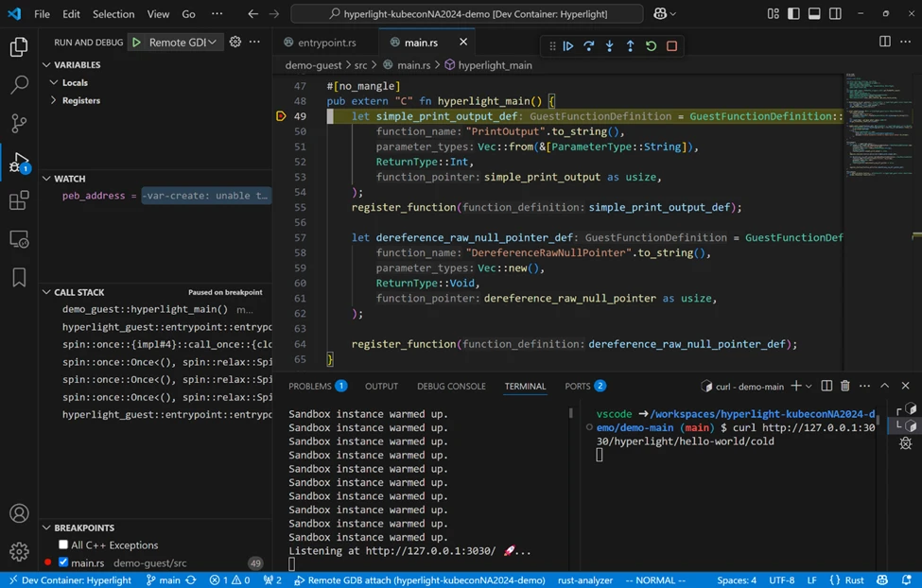Image resolution: width=922 pixels, height=588 pixels.
Task: Open the Remote GDB launch configuration dropdown
Action: pos(183,43)
